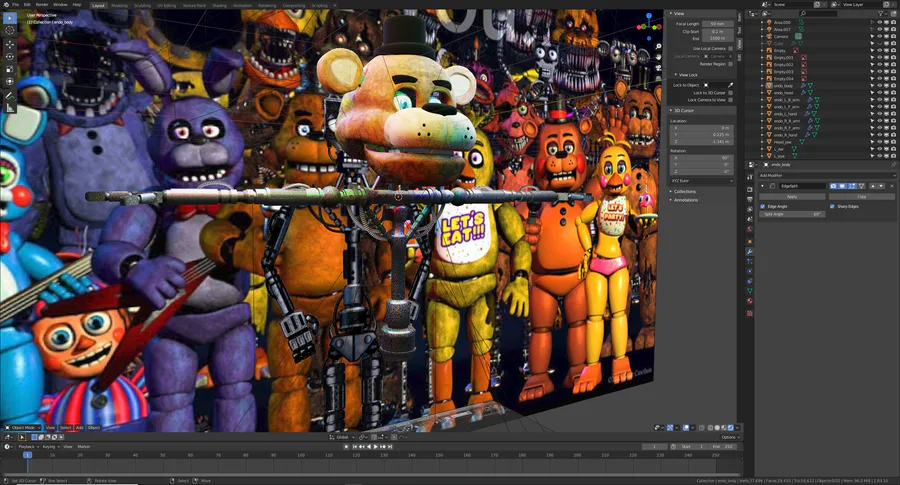Image resolution: width=900 pixels, height=485 pixels.
Task: Move EdgeSplit modifier down arrow
Action: 880,186
